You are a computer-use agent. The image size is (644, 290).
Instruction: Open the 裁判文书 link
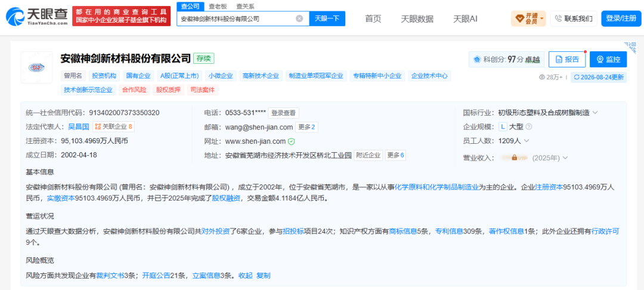[110, 276]
